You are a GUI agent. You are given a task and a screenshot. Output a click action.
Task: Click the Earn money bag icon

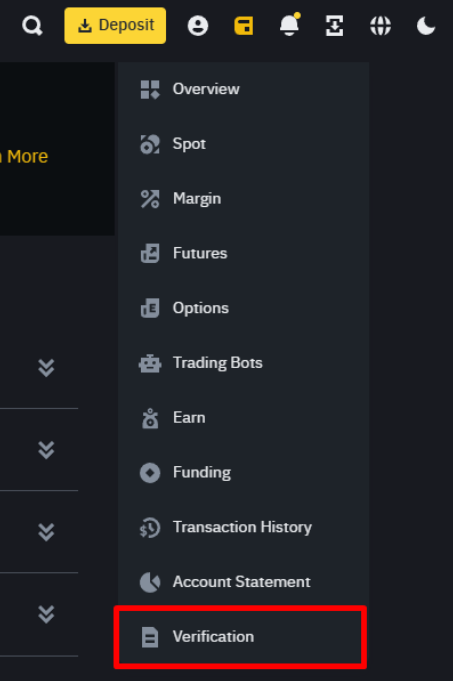tap(150, 418)
